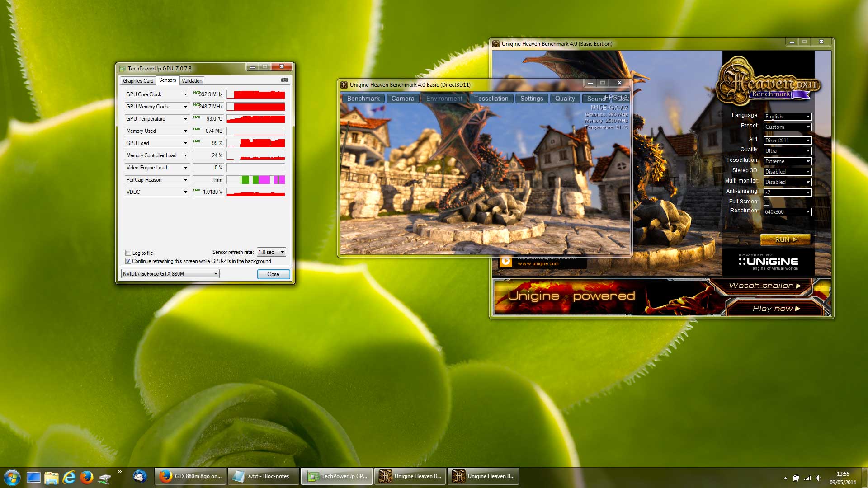The height and width of the screenshot is (488, 868).
Task: Click the Unigine - powered banner
Action: tap(571, 296)
